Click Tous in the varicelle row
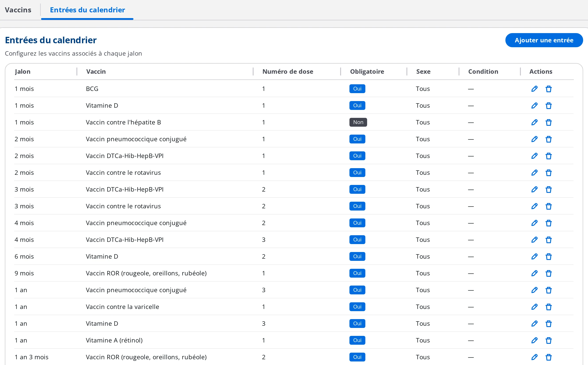The width and height of the screenshot is (588, 365). (423, 307)
